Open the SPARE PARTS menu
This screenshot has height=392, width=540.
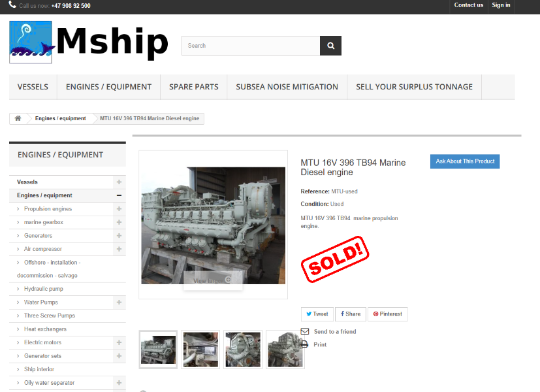pyautogui.click(x=193, y=87)
